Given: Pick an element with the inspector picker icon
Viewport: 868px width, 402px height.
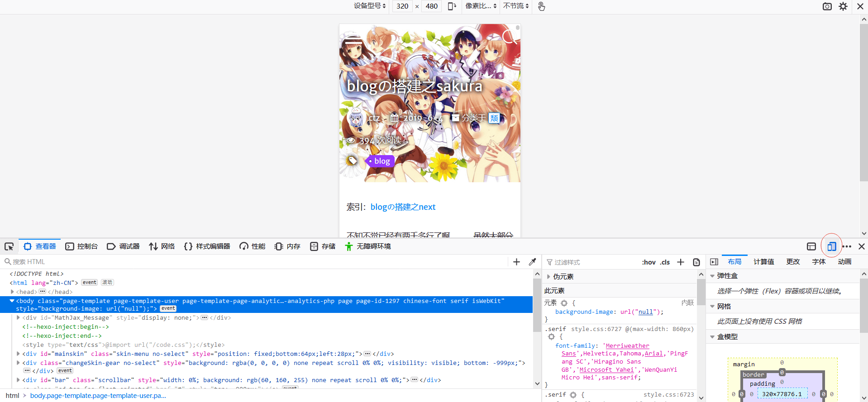Looking at the screenshot, I should tap(9, 246).
